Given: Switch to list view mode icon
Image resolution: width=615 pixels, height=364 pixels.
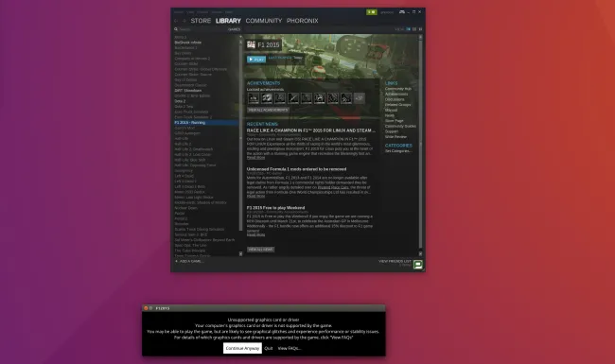Looking at the screenshot, I should coord(414,29).
